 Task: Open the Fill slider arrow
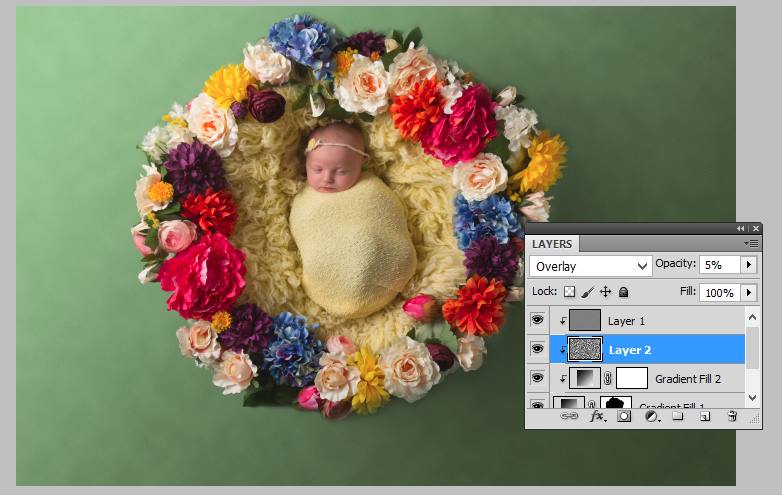pos(748,293)
